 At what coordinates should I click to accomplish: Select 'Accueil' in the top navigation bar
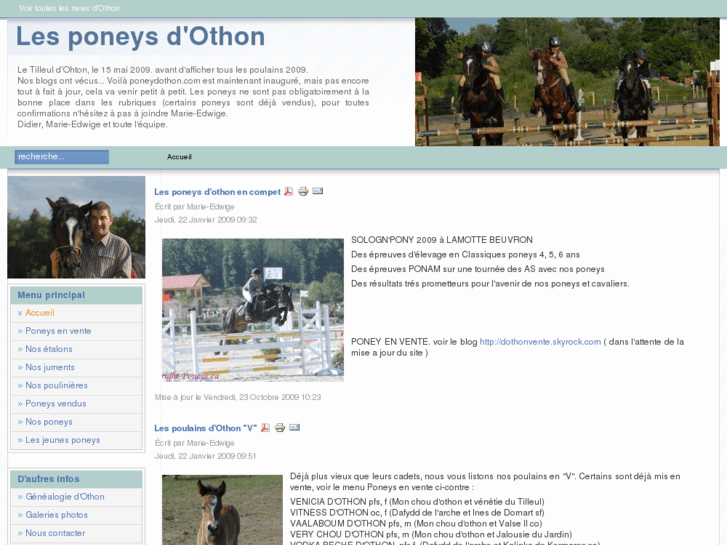tap(179, 157)
